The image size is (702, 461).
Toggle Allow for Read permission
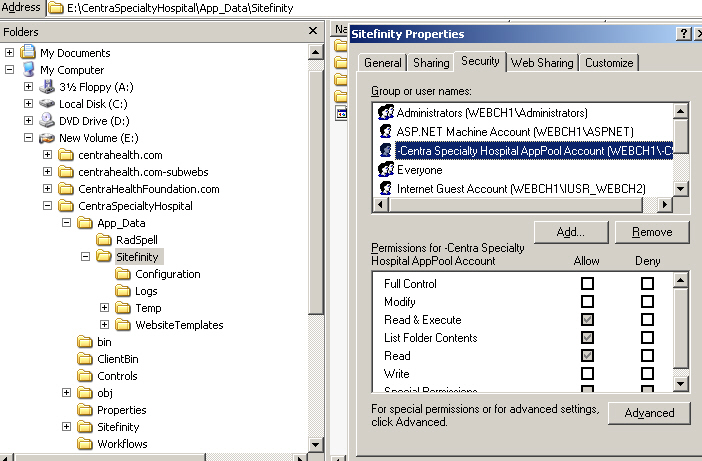[x=587, y=355]
